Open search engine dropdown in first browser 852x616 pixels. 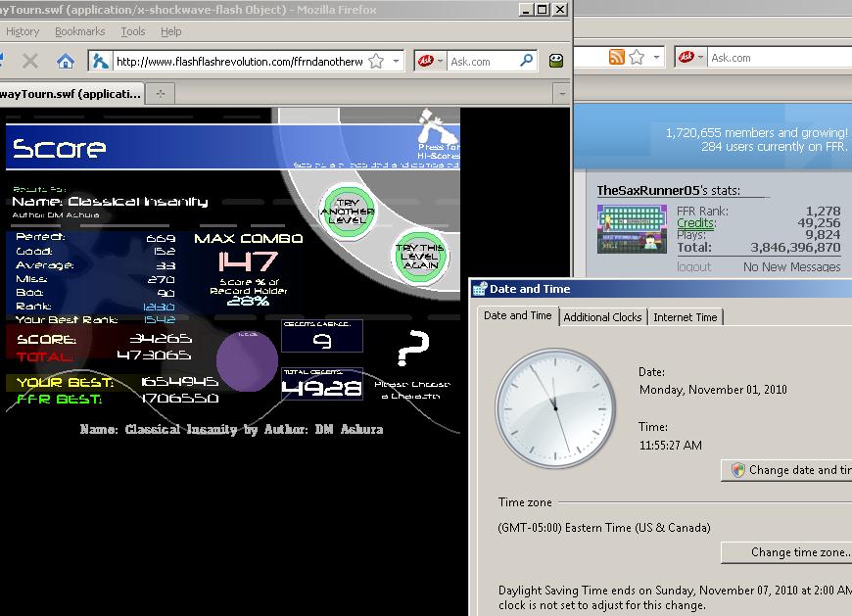[x=440, y=61]
